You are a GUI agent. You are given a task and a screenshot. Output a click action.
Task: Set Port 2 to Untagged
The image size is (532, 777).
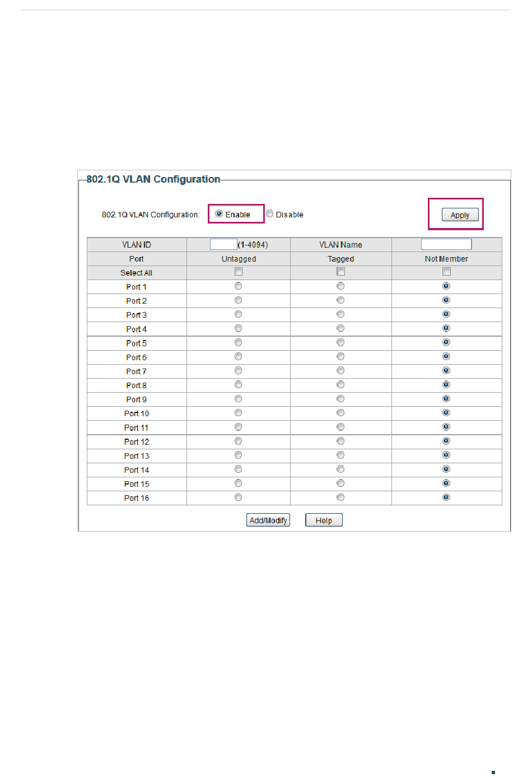tap(238, 300)
